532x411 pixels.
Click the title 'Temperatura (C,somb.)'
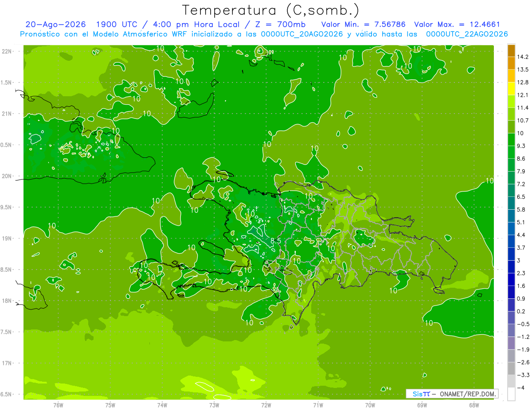click(x=270, y=10)
